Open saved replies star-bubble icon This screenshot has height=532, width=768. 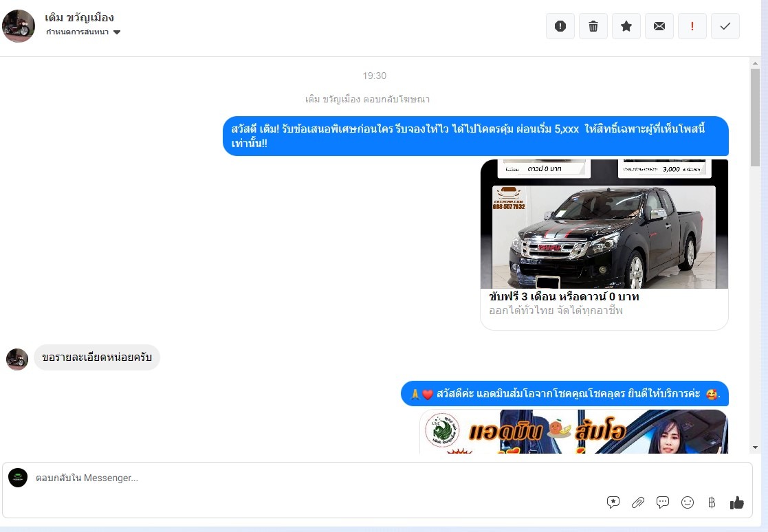[x=613, y=502]
